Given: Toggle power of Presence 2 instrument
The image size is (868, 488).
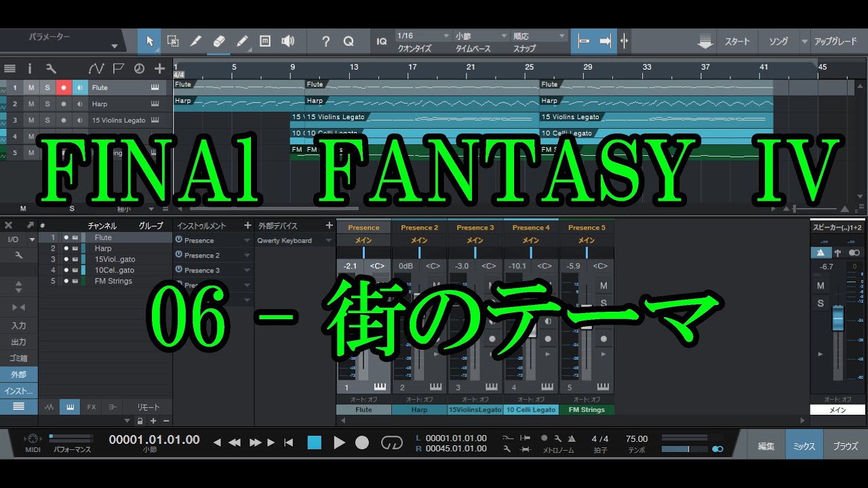Looking at the screenshot, I should (179, 256).
